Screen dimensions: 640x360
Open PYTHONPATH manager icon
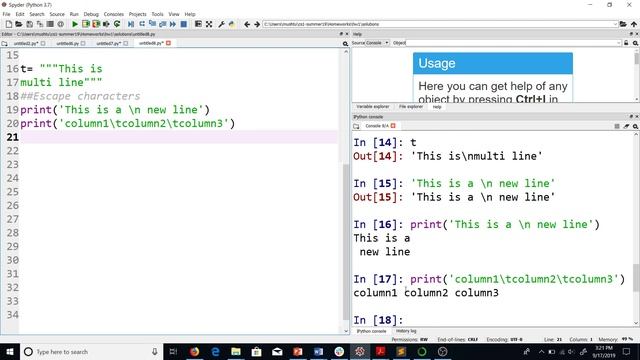pos(232,24)
